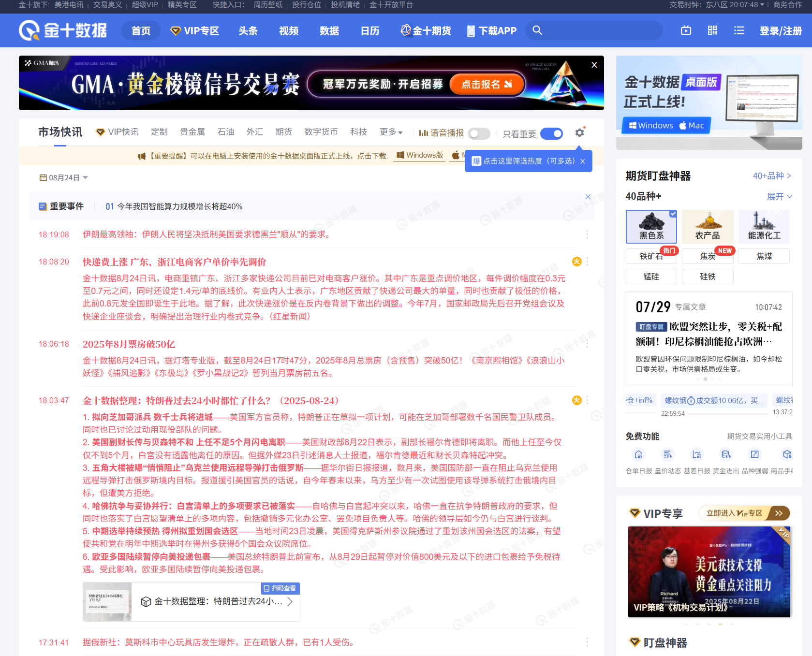Click the calendar icon beside 08月24日
The image size is (812, 656).
pyautogui.click(x=43, y=177)
